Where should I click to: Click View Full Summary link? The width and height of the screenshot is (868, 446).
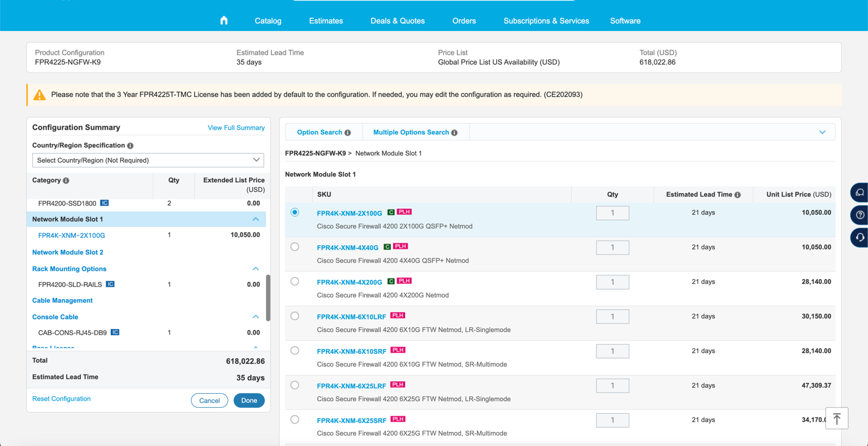236,128
